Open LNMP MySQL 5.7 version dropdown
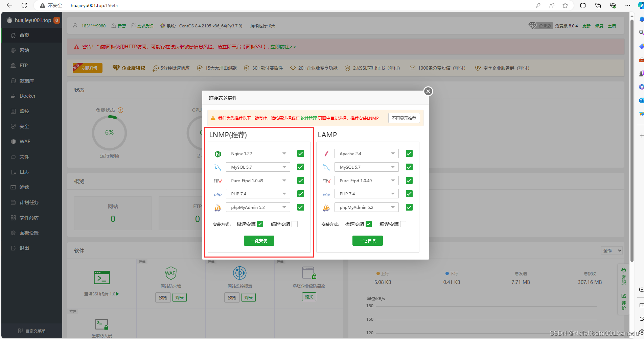This screenshot has width=644, height=339. coord(258,167)
